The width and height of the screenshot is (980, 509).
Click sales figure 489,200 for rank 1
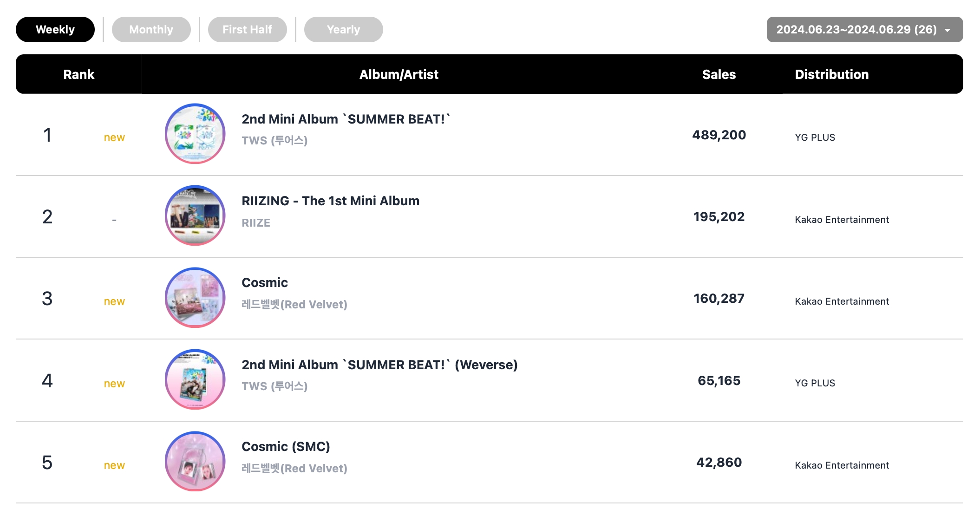pyautogui.click(x=719, y=136)
